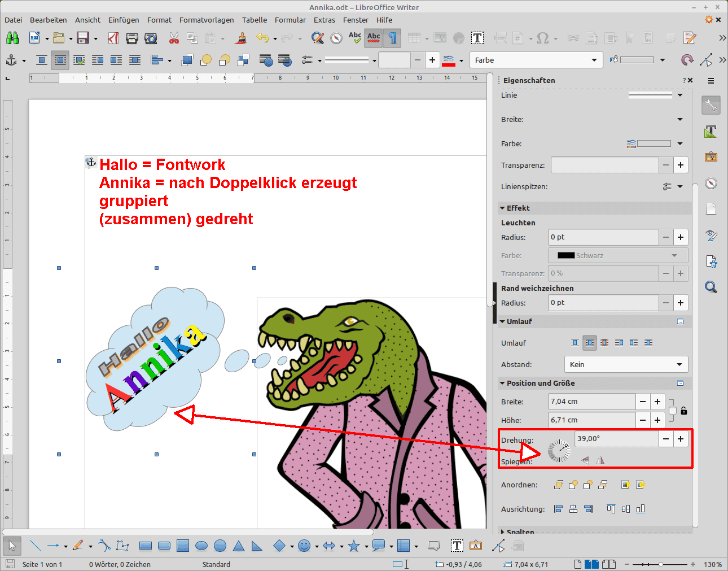Viewport: 728px width, 571px height.
Task: Bring the object to front
Action: 187,60
